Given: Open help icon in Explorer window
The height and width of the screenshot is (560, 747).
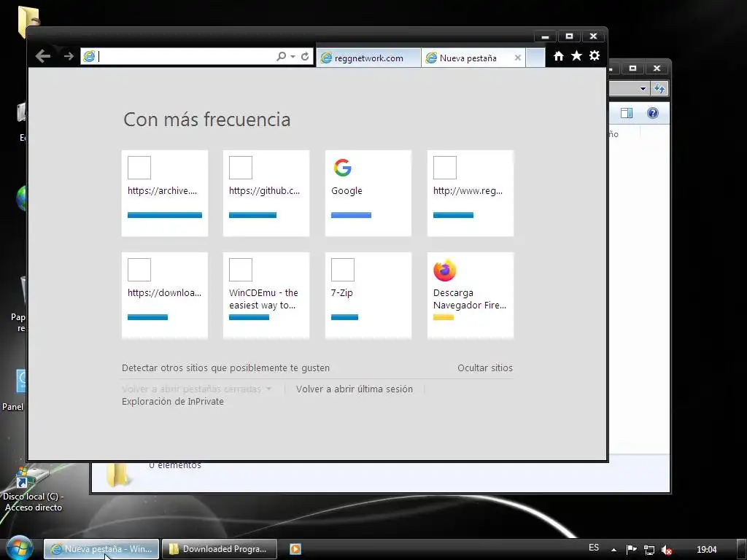Looking at the screenshot, I should click(653, 113).
